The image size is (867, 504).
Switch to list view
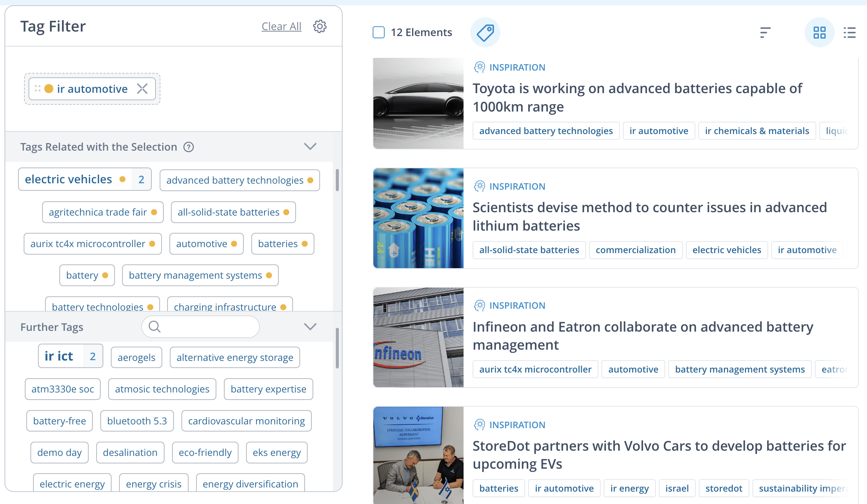(x=849, y=32)
